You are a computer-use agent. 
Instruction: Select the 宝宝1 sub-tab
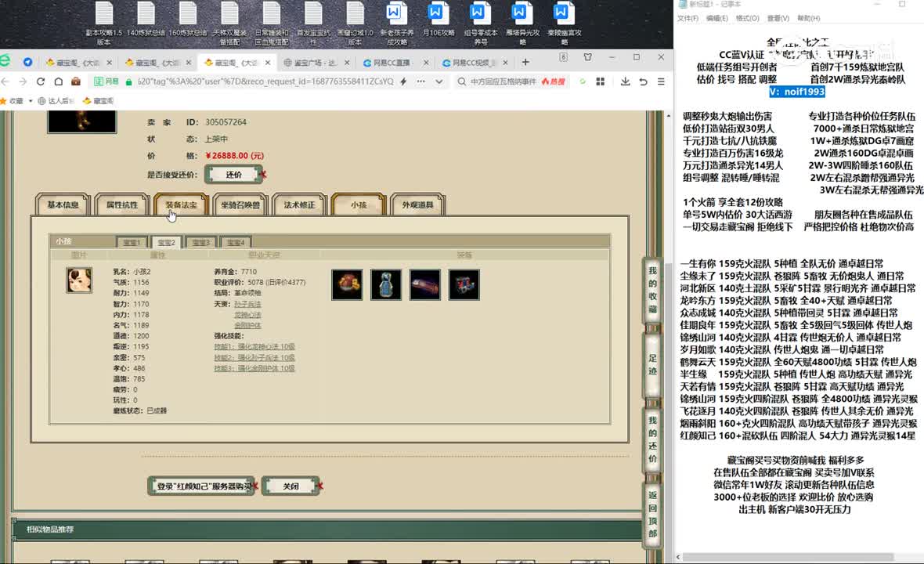tap(132, 242)
